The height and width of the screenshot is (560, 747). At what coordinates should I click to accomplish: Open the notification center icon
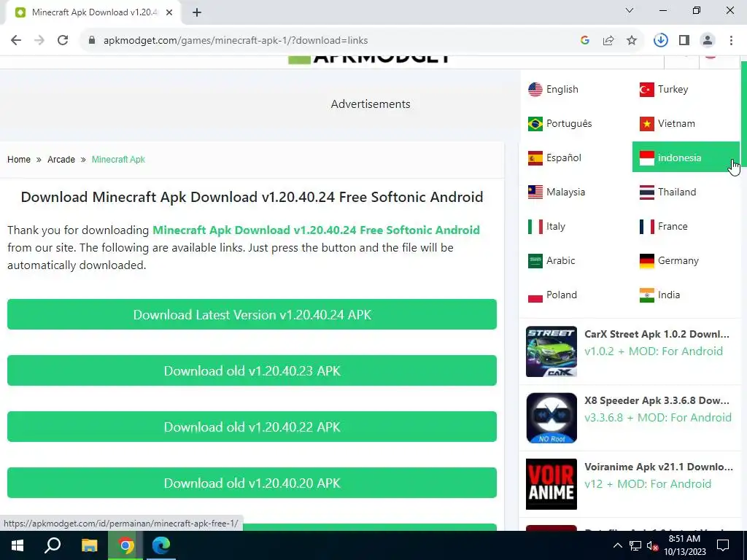tap(723, 545)
